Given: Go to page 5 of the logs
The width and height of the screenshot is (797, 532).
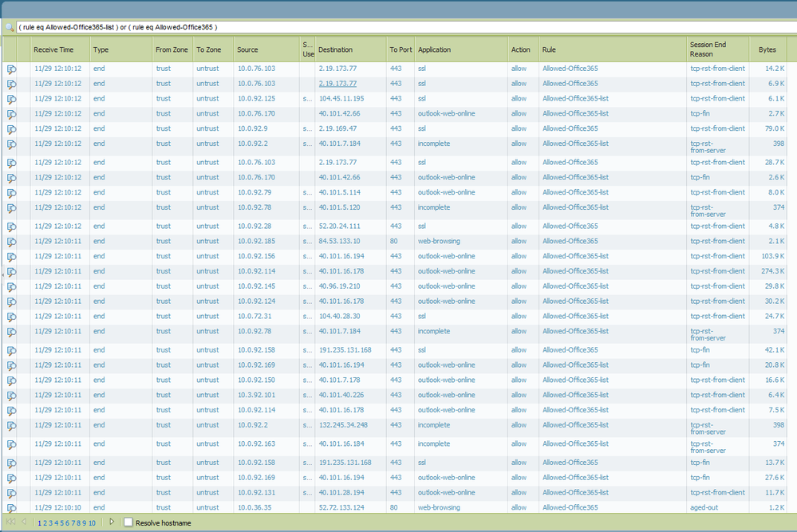Looking at the screenshot, I should [61, 522].
